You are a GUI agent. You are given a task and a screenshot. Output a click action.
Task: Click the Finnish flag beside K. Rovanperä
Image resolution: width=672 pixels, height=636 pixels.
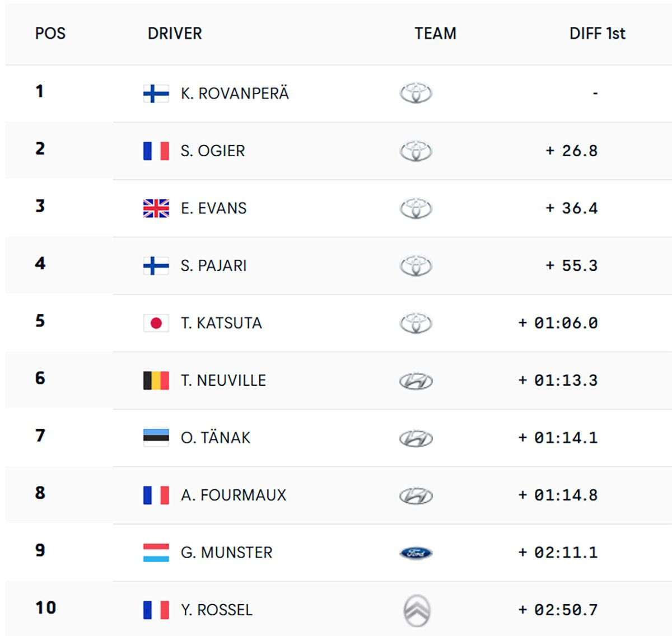156,93
